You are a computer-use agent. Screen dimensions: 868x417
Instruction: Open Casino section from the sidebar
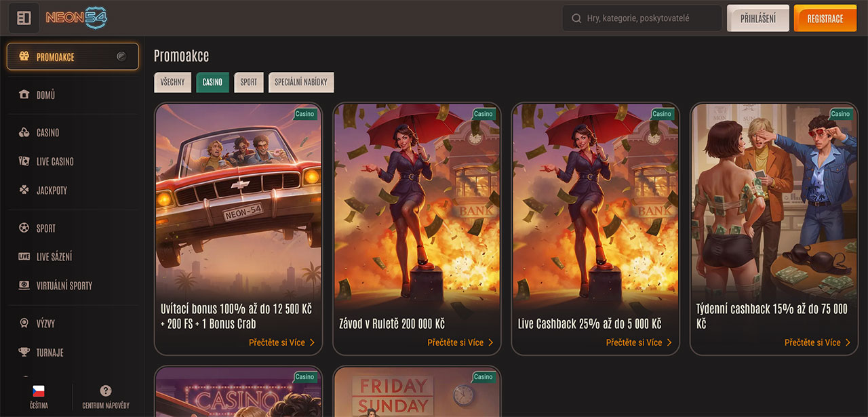[73, 133]
